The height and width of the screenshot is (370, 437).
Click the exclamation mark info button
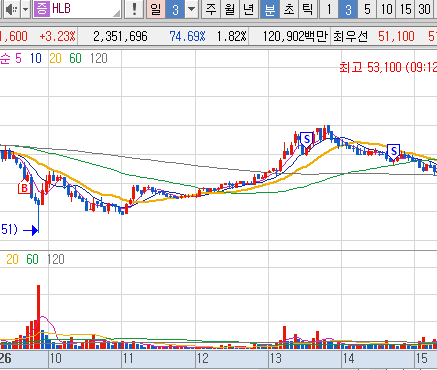point(134,9)
